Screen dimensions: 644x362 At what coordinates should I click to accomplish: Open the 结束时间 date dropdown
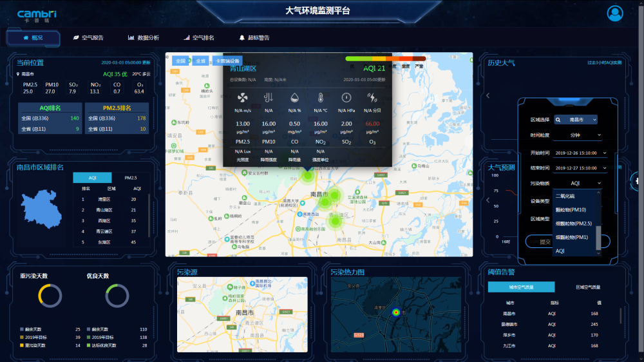pos(580,168)
